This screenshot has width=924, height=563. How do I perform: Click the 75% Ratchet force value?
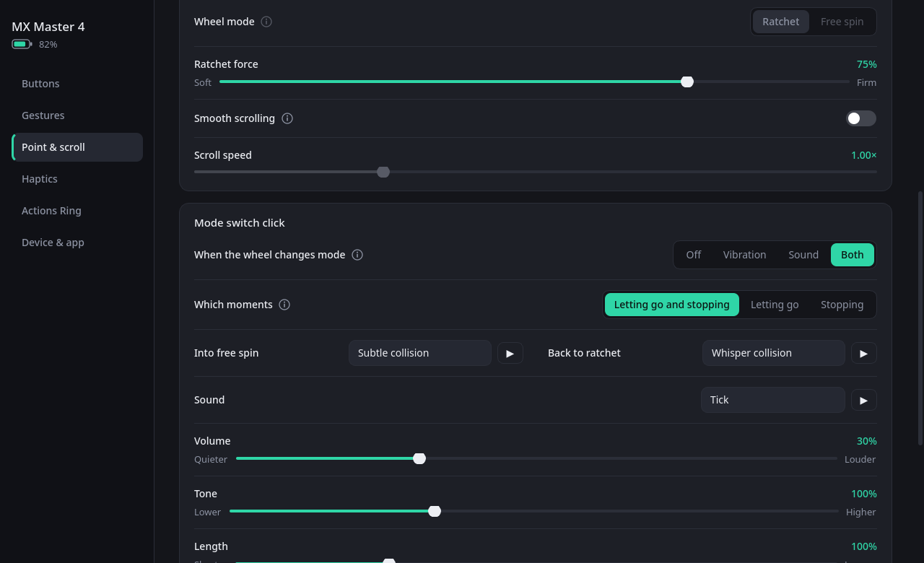867,64
